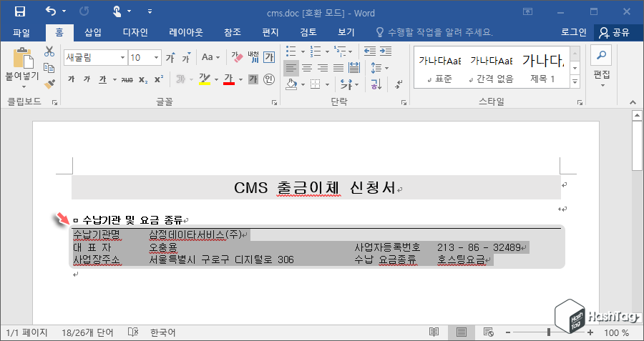
Task: Click the sort icon
Action: pyautogui.click(x=376, y=84)
